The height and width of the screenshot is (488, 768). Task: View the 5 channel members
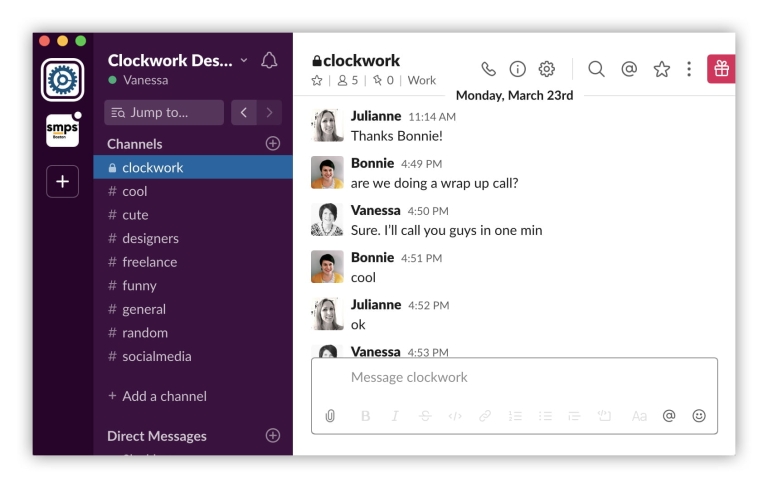348,80
